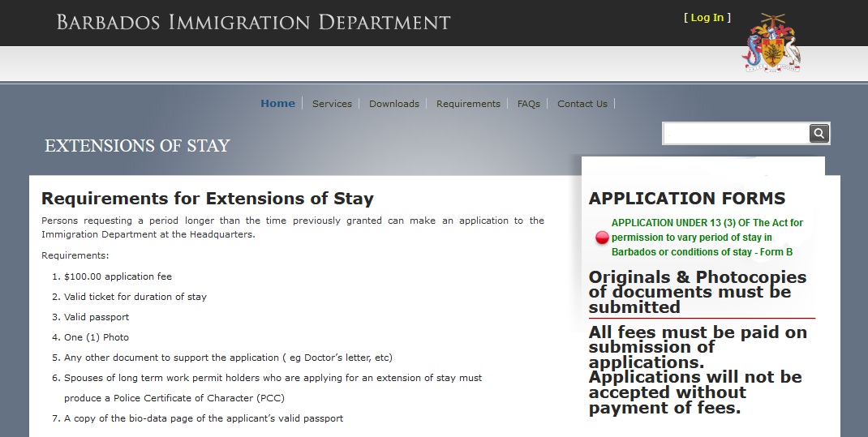Open the Services menu
Viewport: 868px width, 437px height.
[332, 104]
